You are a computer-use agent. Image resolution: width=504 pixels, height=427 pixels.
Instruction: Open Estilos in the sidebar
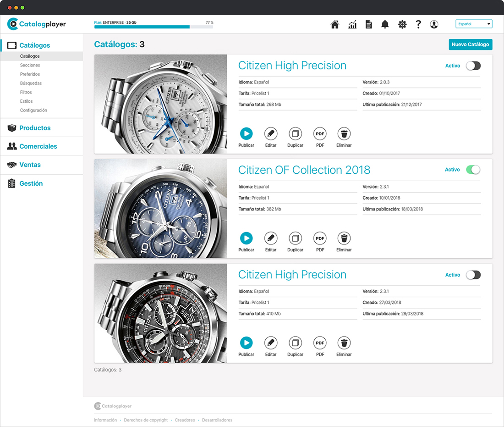pyautogui.click(x=27, y=101)
